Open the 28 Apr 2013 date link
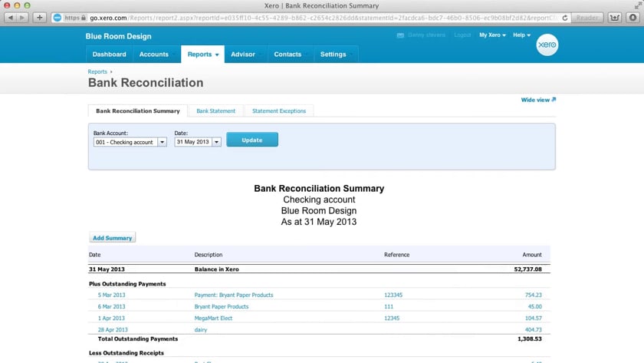The height and width of the screenshot is (363, 644). (113, 330)
